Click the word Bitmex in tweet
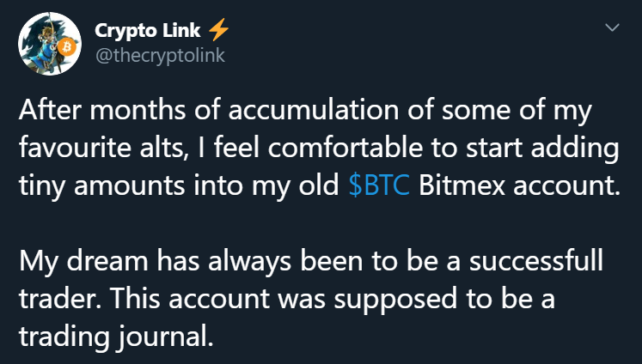This screenshot has height=364, width=642. [462, 185]
